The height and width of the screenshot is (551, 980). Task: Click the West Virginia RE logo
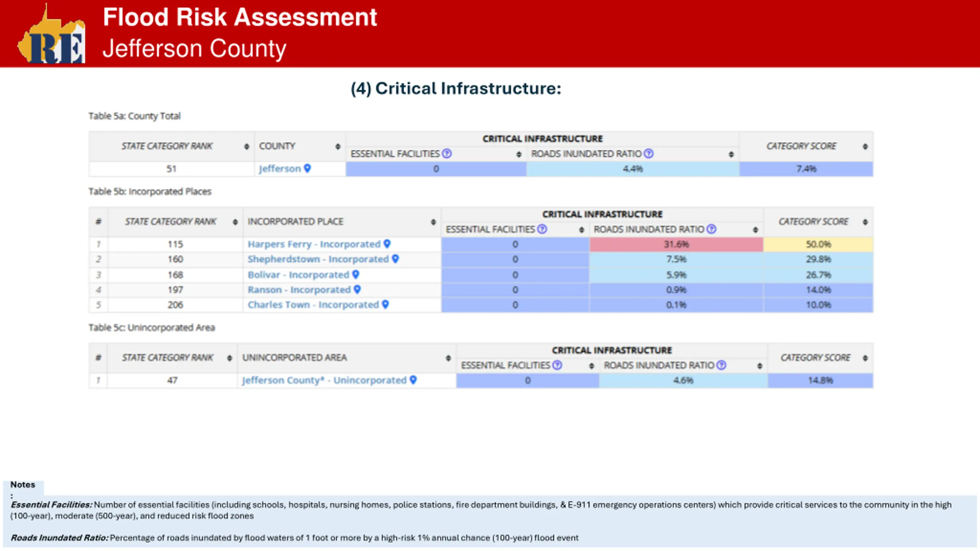(x=52, y=34)
